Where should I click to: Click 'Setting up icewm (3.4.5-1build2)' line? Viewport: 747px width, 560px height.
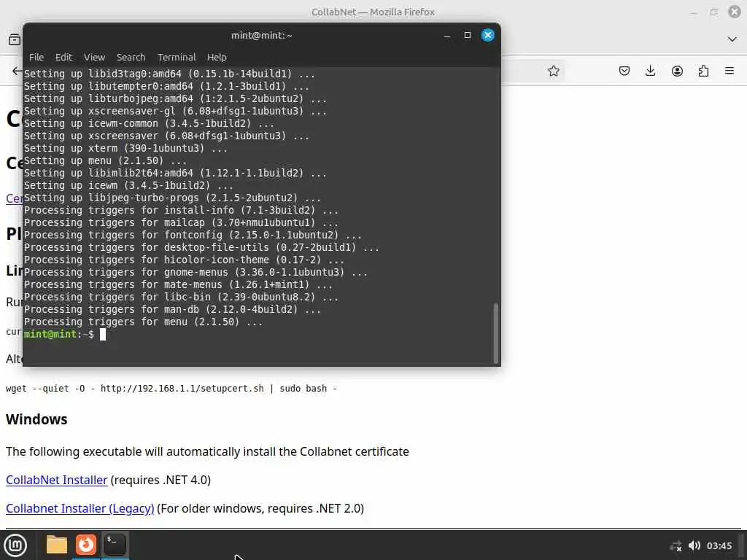click(128, 186)
